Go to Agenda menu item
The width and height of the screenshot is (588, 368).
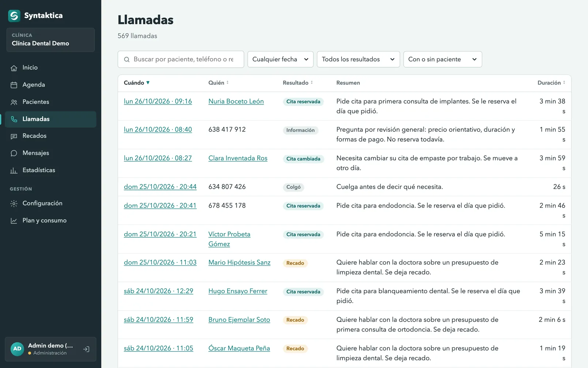(51, 85)
